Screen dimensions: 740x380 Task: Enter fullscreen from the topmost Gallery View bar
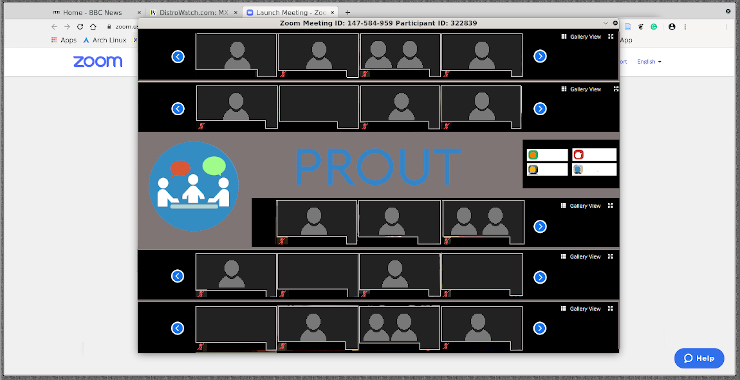click(x=611, y=36)
